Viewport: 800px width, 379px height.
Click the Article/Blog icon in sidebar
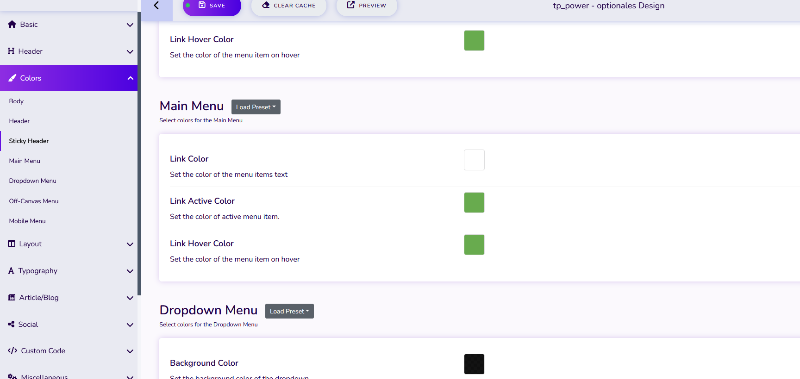tap(12, 297)
